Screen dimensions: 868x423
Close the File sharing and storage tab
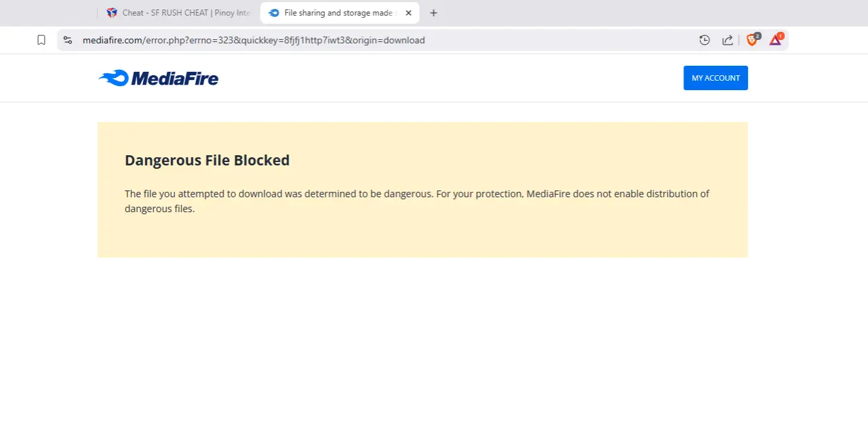click(408, 13)
